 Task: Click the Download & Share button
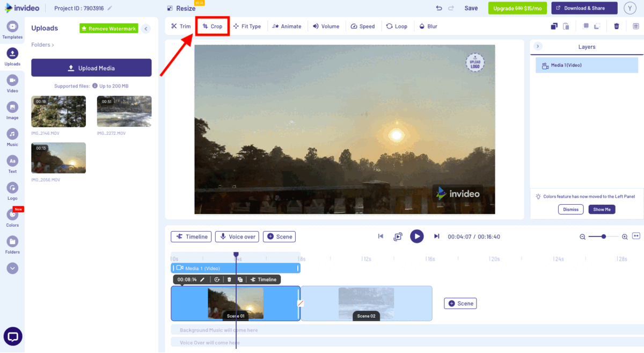(584, 8)
